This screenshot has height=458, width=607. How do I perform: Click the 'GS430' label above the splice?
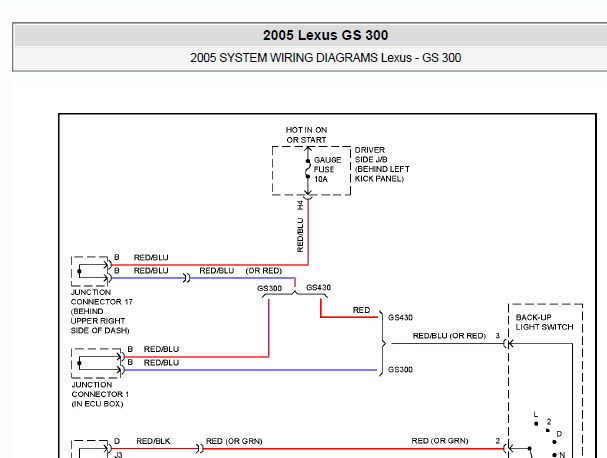click(319, 288)
